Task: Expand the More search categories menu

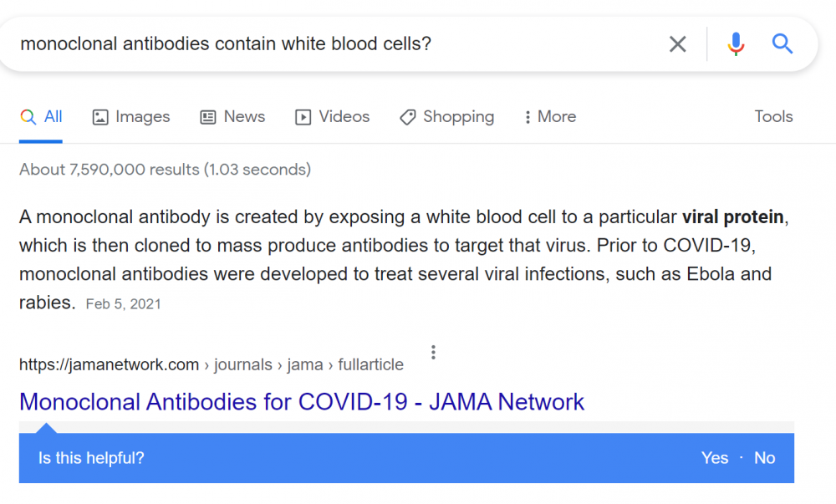Action: (x=550, y=117)
